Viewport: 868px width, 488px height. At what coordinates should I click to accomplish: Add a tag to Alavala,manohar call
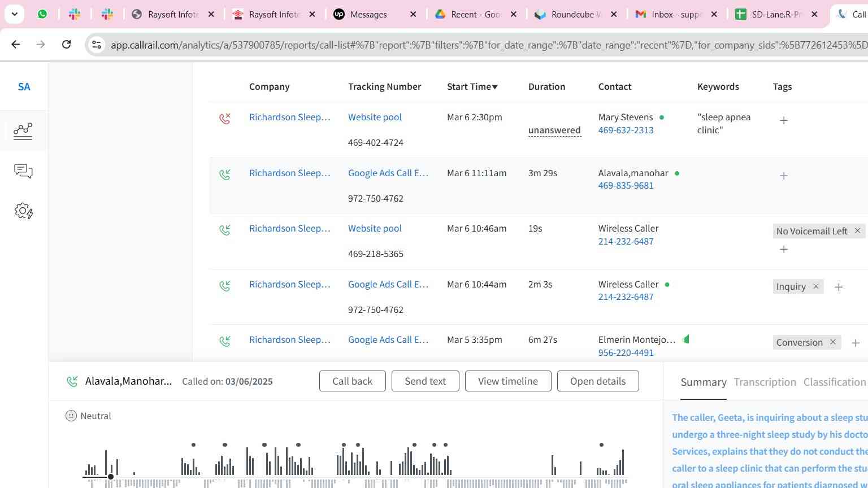pyautogui.click(x=784, y=176)
